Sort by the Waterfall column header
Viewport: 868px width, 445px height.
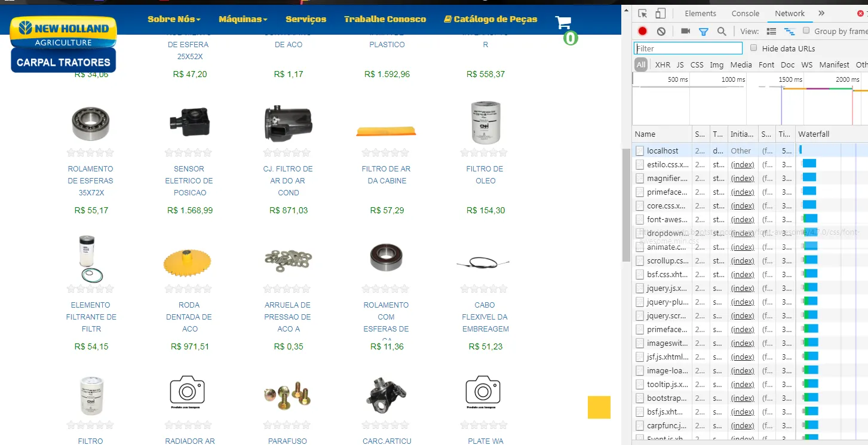(x=832, y=134)
